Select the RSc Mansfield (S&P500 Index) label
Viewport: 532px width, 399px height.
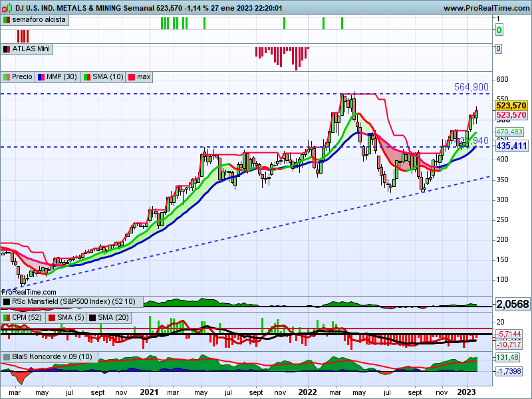pyautogui.click(x=74, y=302)
